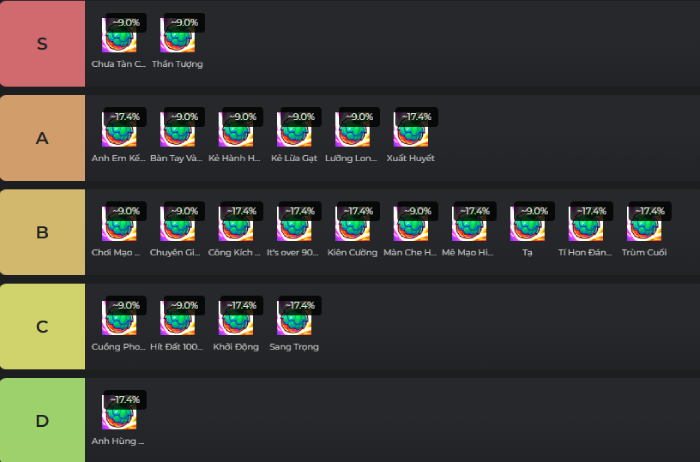The height and width of the screenshot is (462, 700).
Task: Click the Sang Trọng icon
Action: [x=294, y=319]
